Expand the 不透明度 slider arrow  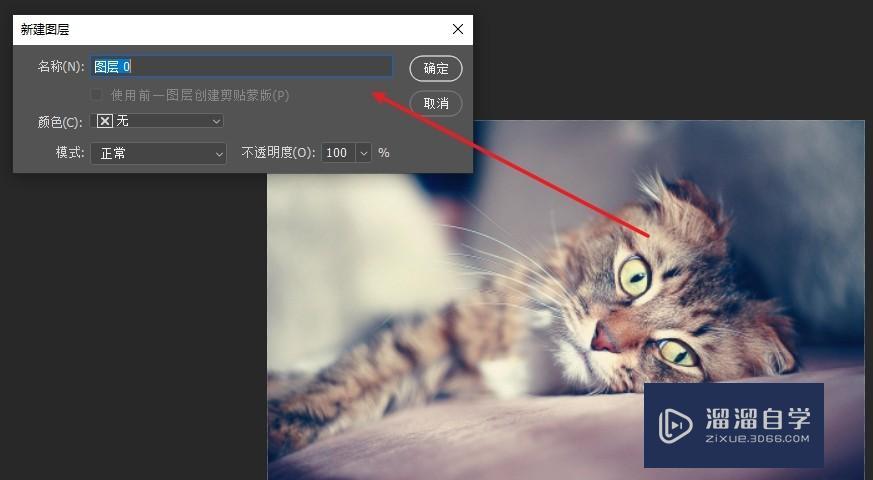point(364,153)
